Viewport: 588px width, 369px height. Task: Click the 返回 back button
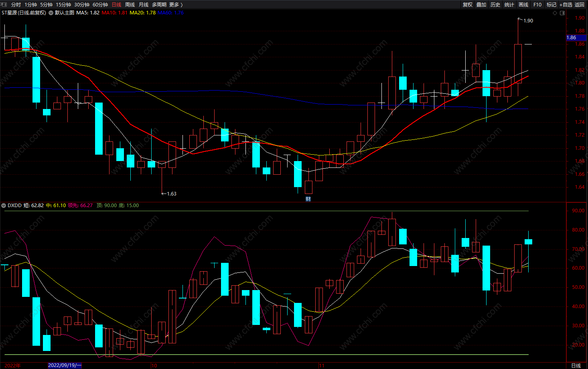[x=580, y=4]
